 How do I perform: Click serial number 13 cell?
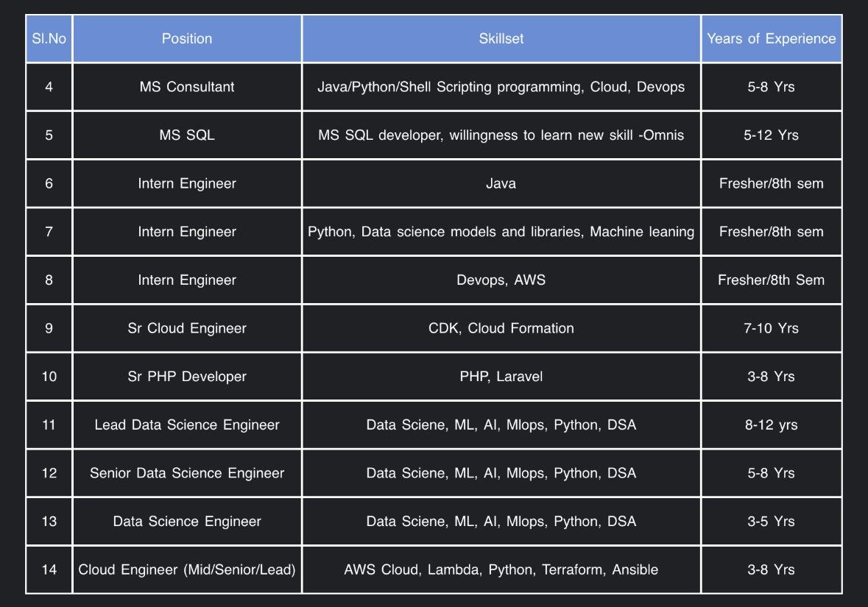49,521
